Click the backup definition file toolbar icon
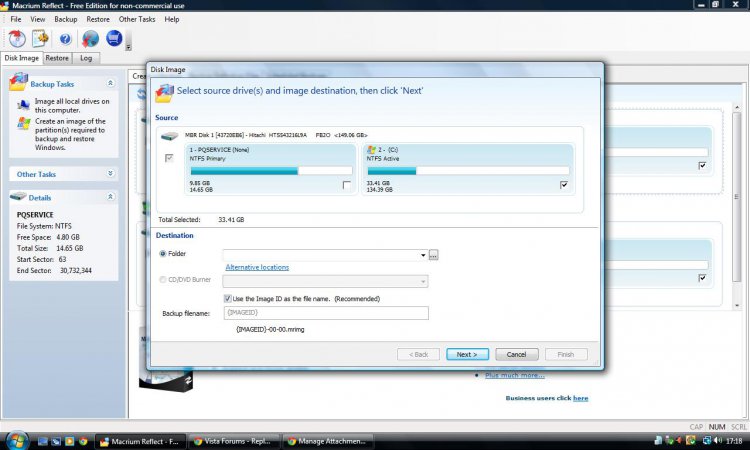 [x=40, y=39]
